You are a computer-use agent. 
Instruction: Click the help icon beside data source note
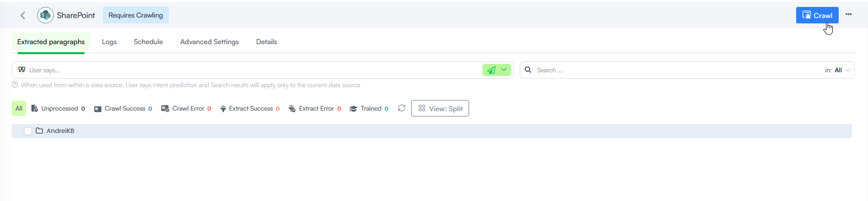point(15,85)
